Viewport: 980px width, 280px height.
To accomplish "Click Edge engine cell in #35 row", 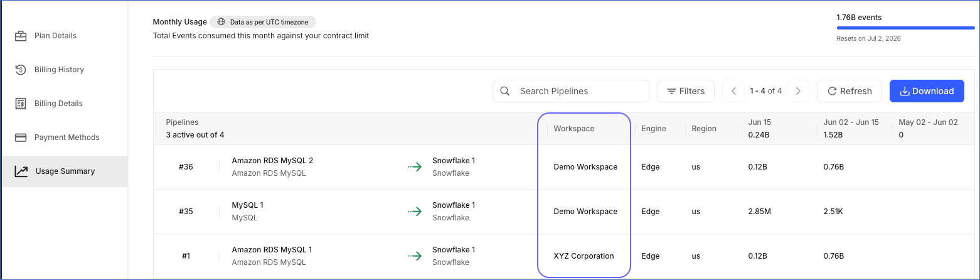I will (651, 212).
